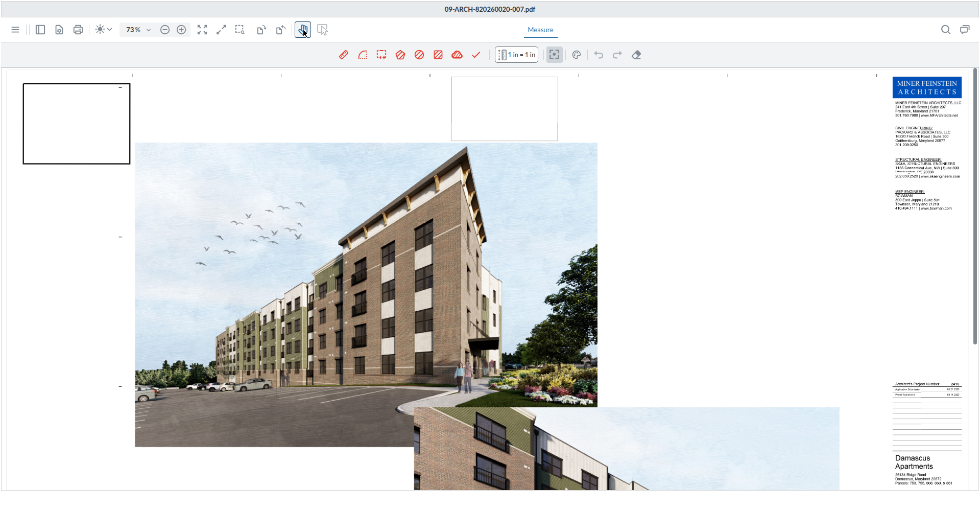Undo the last action
This screenshot has width=980, height=510.
point(599,55)
